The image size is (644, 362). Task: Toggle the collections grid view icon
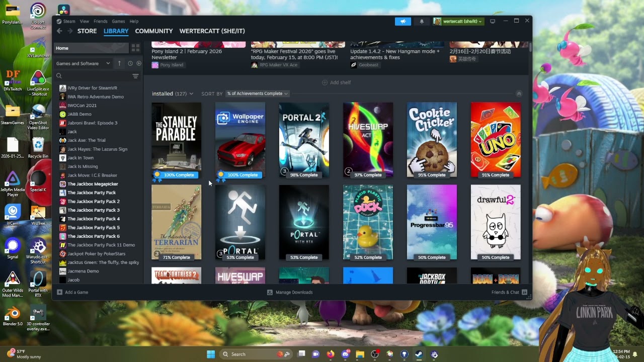pos(135,48)
